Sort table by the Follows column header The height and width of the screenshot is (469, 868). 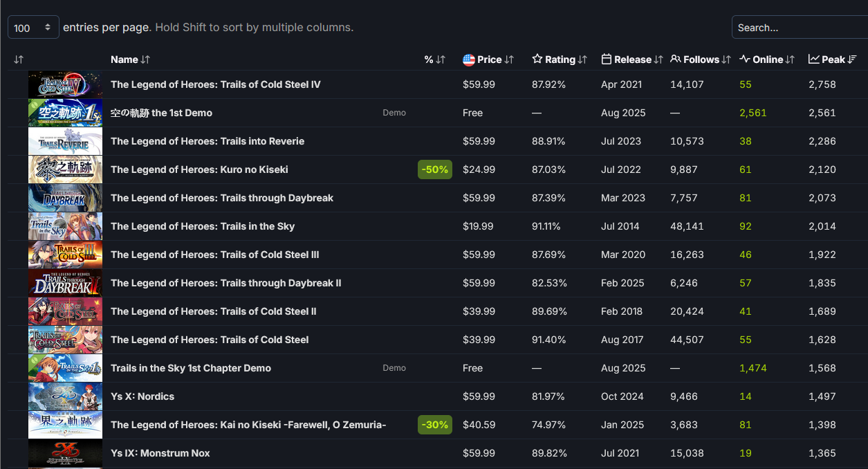[701, 59]
